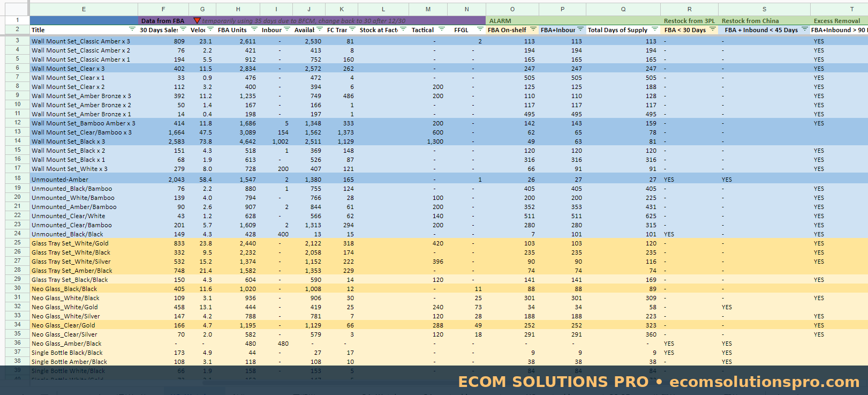Viewport: 868px width, 395px height.
Task: Click the 30 Days Sales filter icon
Action: [x=183, y=29]
